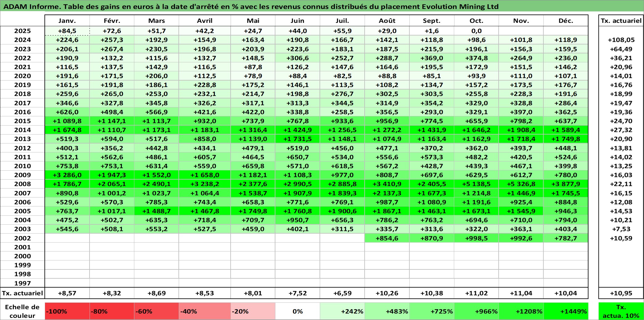Click the +1 749,8 cell in Déc. 2013
The width and height of the screenshot is (644, 320).
(566, 139)
